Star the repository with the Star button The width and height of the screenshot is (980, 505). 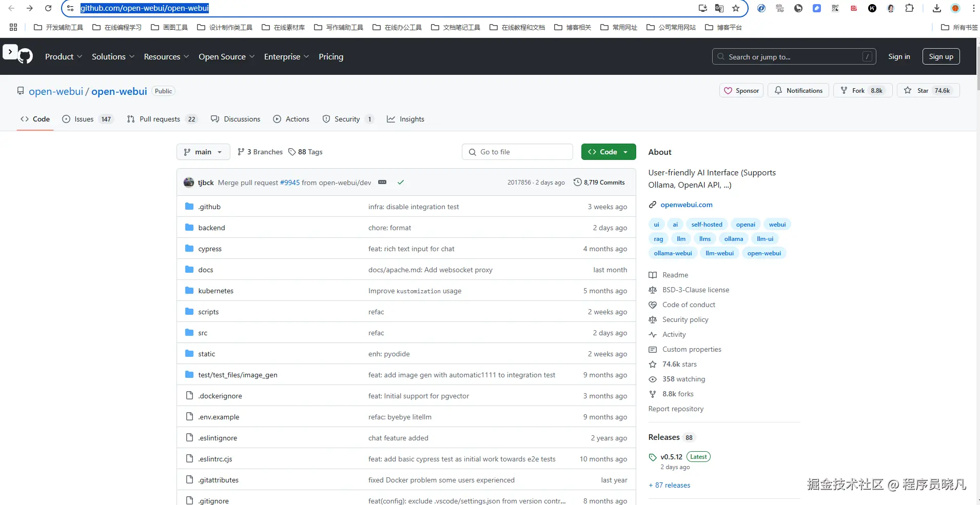[928, 91]
